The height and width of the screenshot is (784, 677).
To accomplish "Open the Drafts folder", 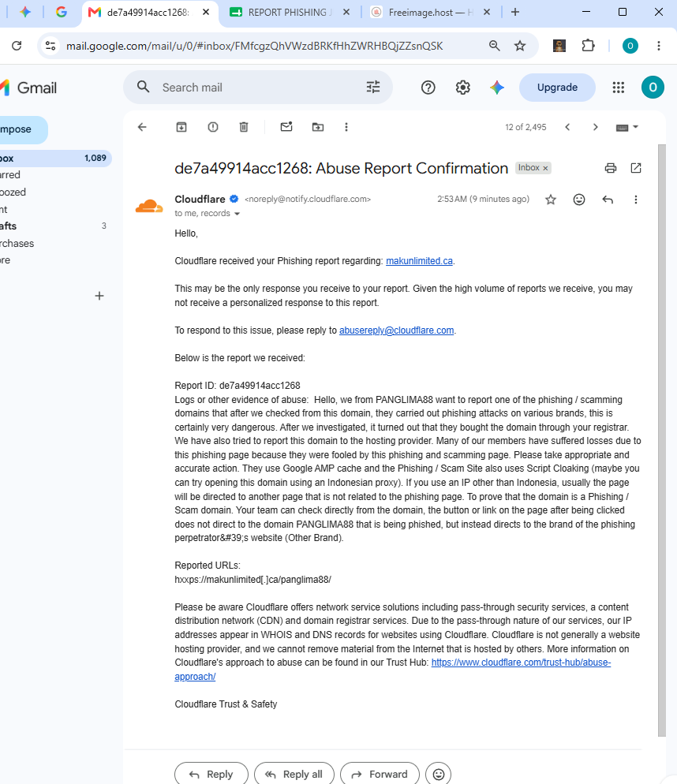I will point(55,226).
